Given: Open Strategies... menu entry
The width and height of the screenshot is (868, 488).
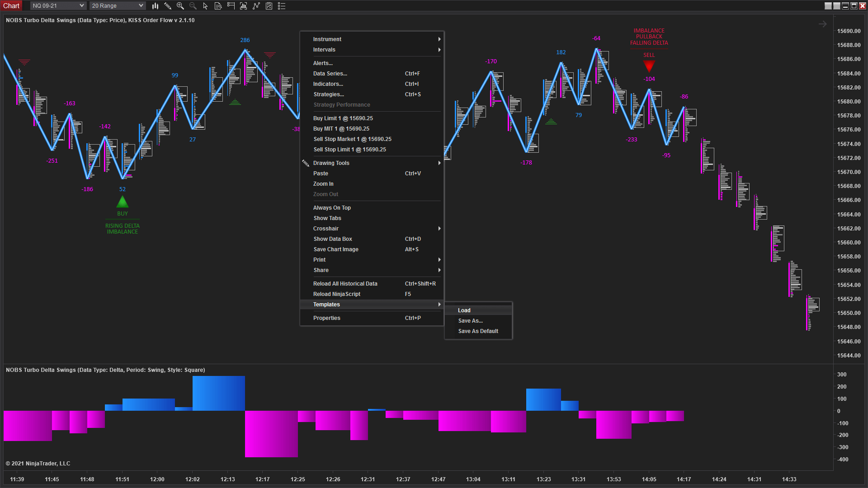Looking at the screenshot, I should pyautogui.click(x=372, y=94).
